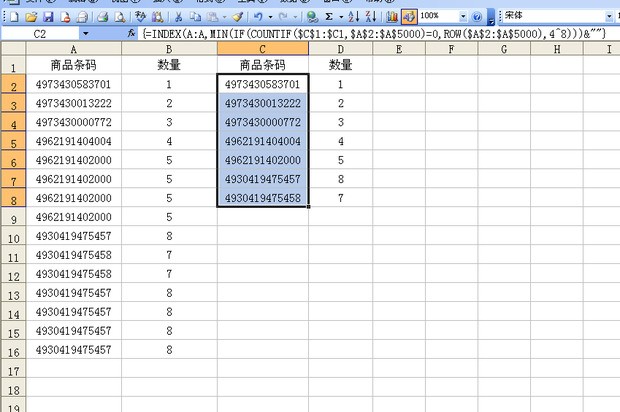Open the Zoom 100% dropdown arrow

pos(463,17)
